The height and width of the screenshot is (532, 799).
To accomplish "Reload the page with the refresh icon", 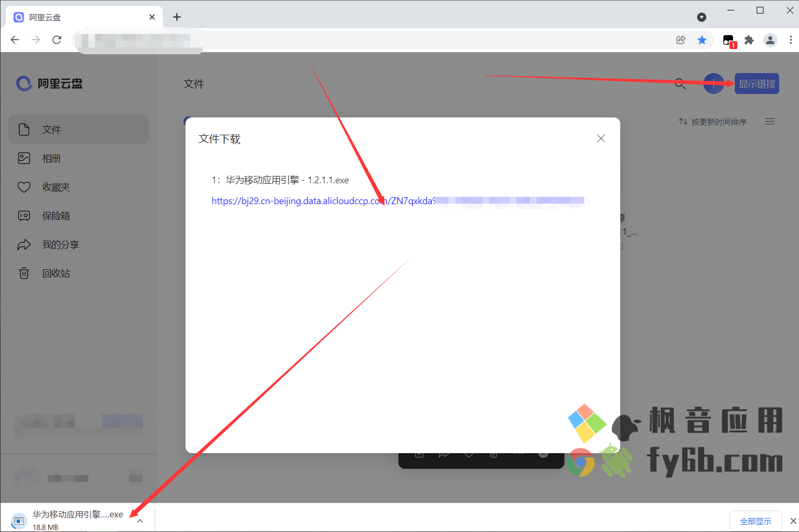I will click(57, 40).
